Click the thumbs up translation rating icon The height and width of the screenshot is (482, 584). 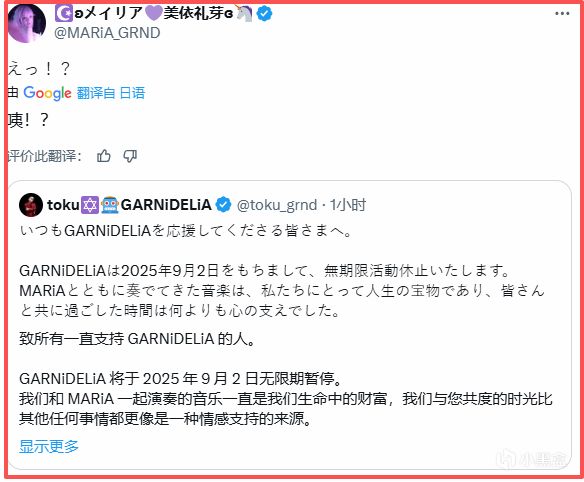click(104, 156)
